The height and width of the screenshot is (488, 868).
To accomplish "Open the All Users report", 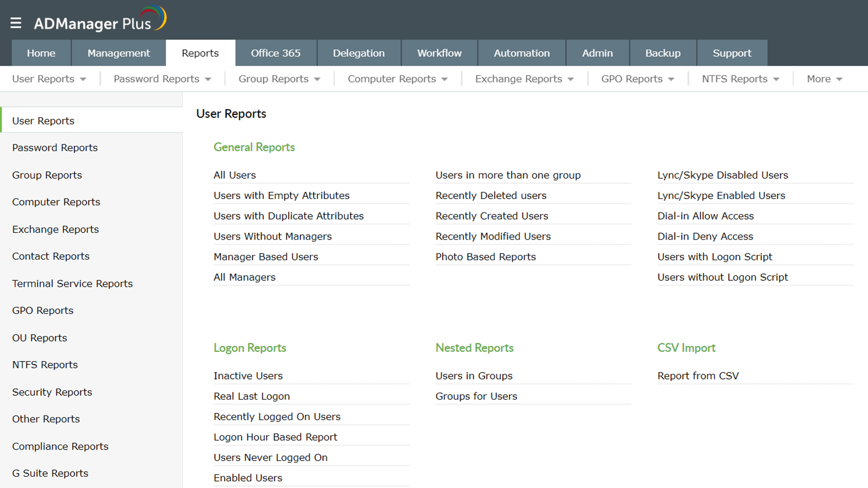I will (235, 175).
